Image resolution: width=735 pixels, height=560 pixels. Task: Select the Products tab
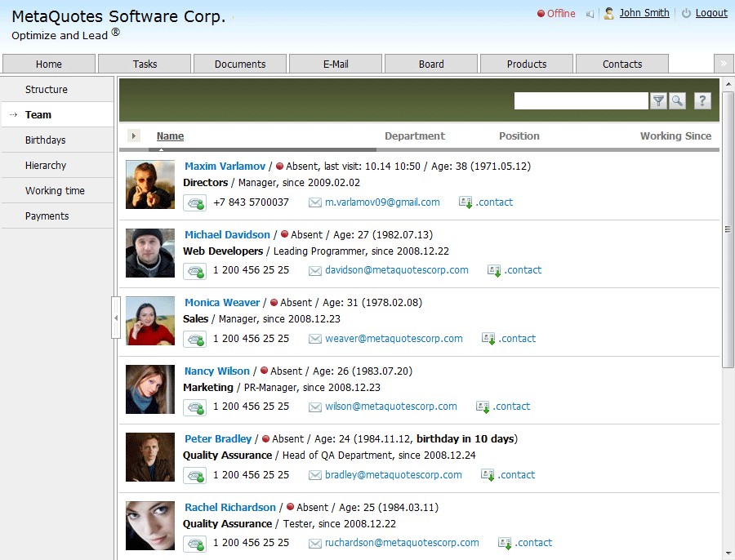(527, 64)
